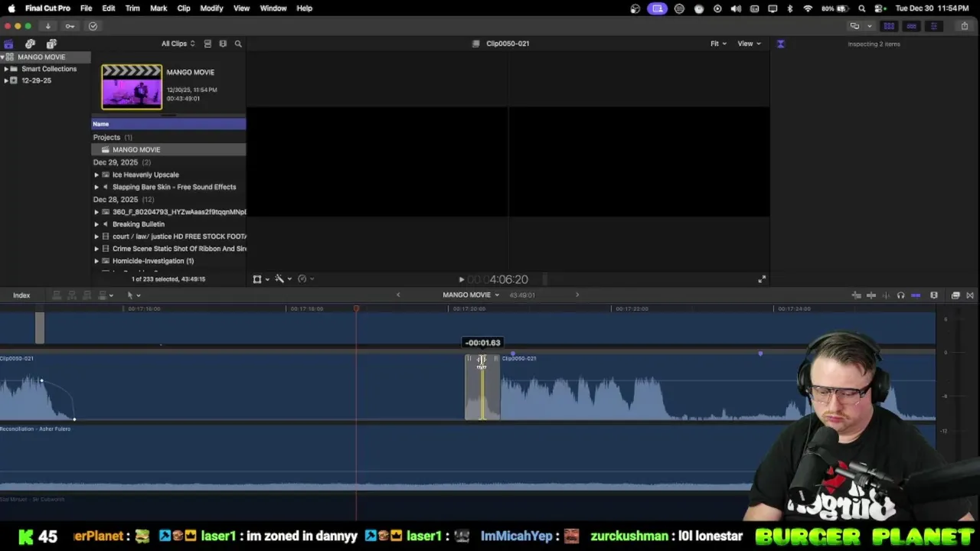Select court / law / justice stock footage clip
The height and width of the screenshot is (551, 980).
(179, 236)
